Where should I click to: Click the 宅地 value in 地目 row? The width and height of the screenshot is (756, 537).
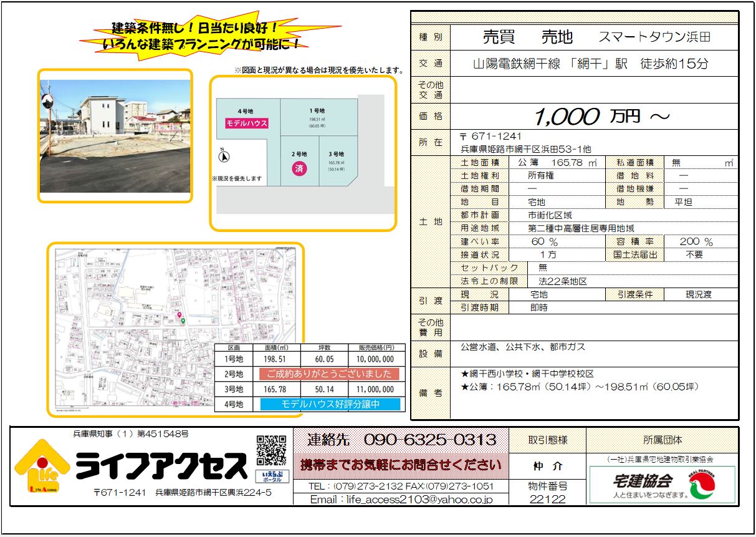(536, 202)
